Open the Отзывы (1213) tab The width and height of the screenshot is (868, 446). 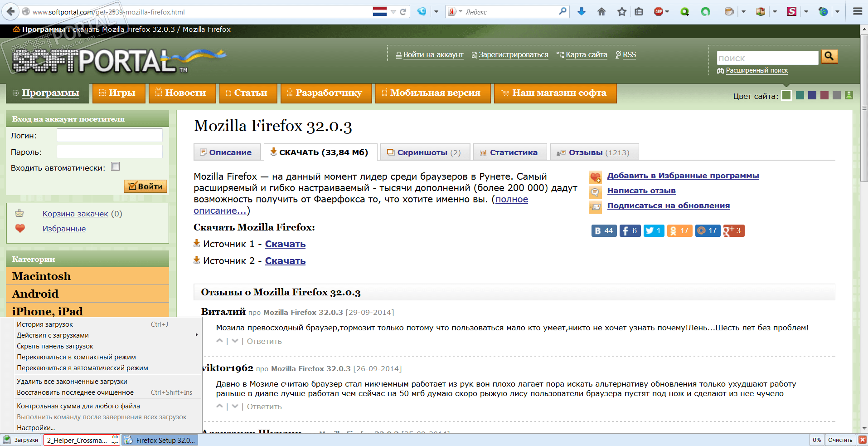click(x=594, y=152)
